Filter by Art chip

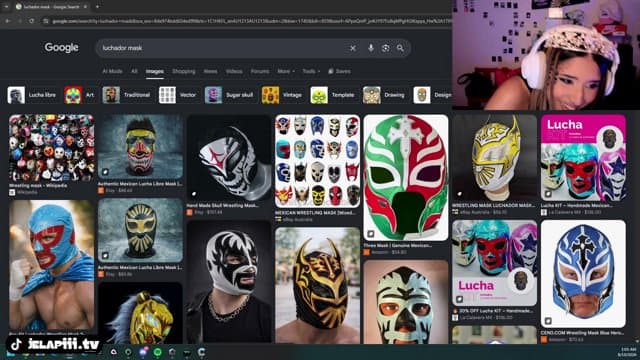click(x=79, y=95)
